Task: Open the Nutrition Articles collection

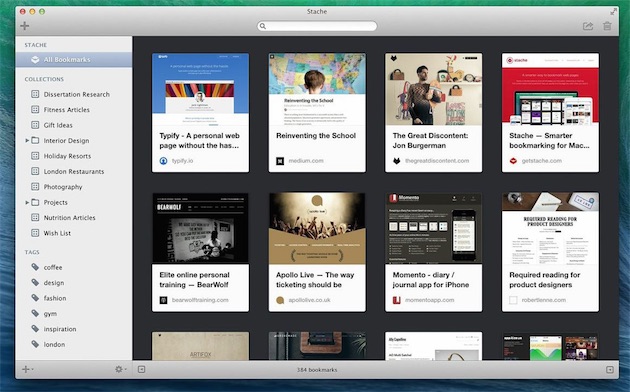Action: tap(70, 218)
